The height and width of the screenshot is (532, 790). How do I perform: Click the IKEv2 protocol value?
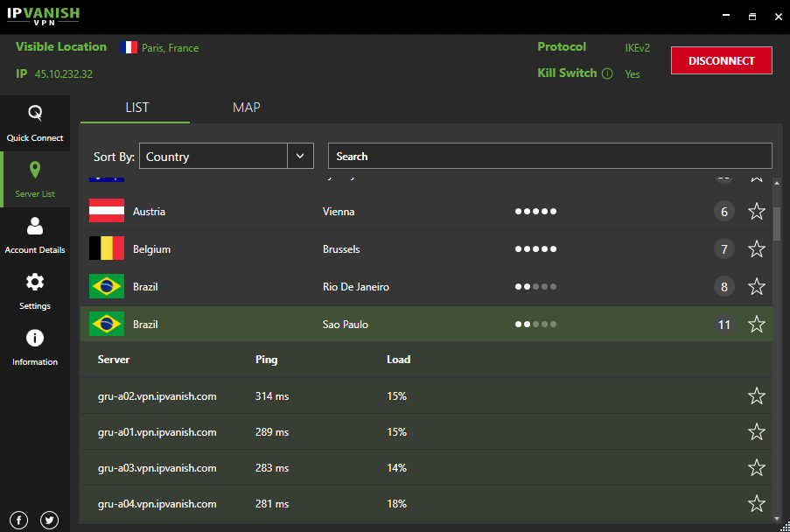(x=638, y=48)
